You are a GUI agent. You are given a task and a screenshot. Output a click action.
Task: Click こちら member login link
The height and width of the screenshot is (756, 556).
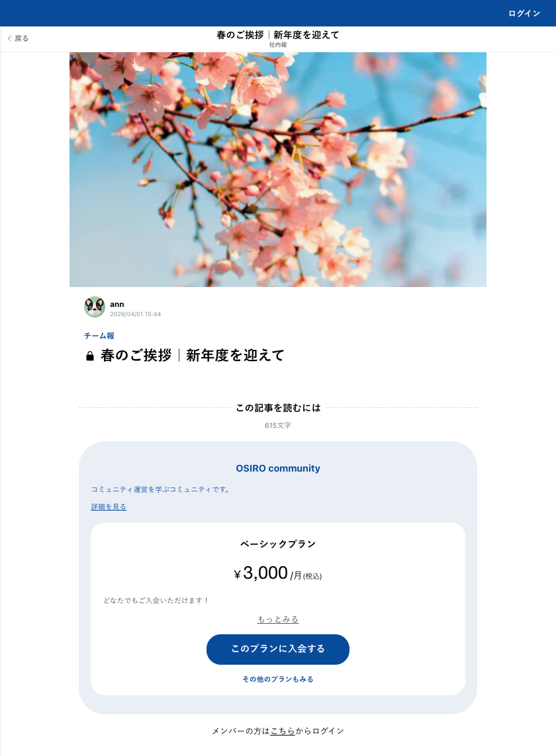[283, 732]
